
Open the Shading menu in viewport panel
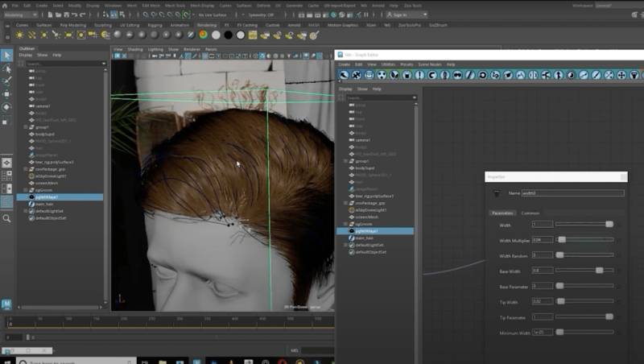134,49
